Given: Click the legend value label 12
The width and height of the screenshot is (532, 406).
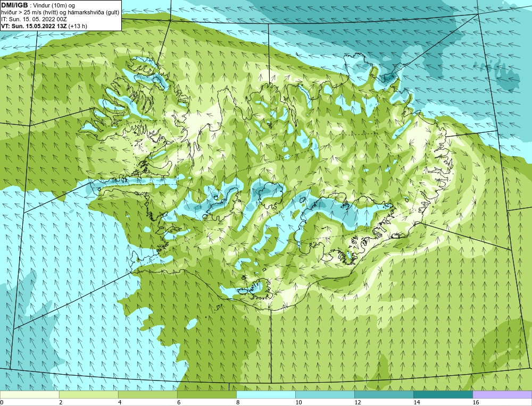Looking at the screenshot, I should [358, 402].
